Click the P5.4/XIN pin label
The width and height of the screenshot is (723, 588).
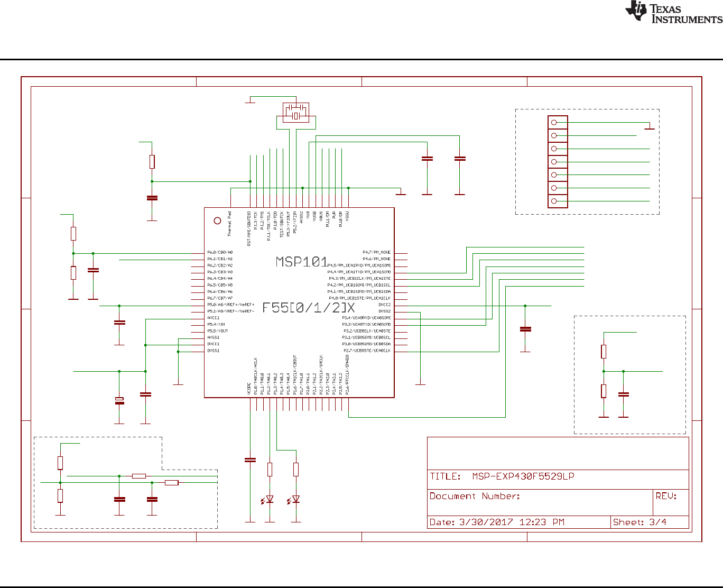216,324
